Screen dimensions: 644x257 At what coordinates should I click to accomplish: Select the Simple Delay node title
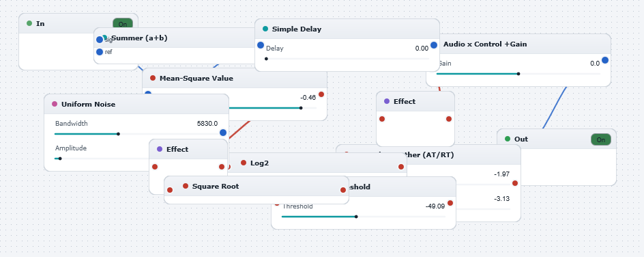[297, 29]
